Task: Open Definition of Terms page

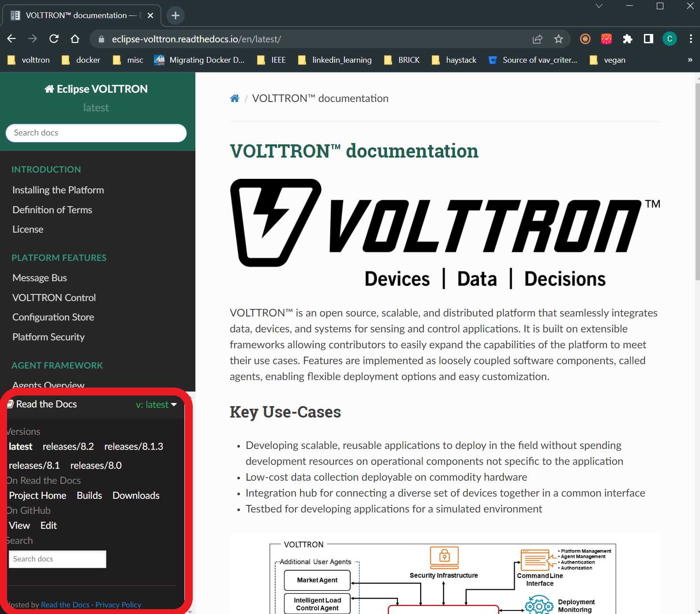Action: pyautogui.click(x=52, y=210)
